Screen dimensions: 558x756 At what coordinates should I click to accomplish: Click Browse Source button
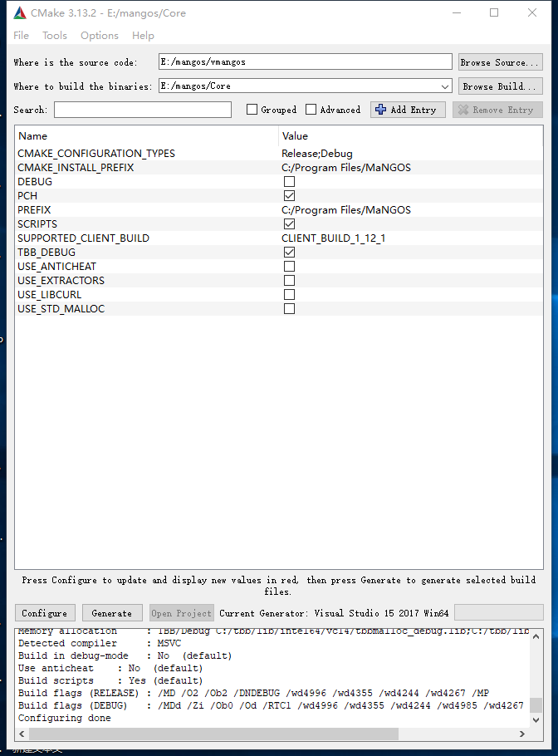(x=500, y=62)
